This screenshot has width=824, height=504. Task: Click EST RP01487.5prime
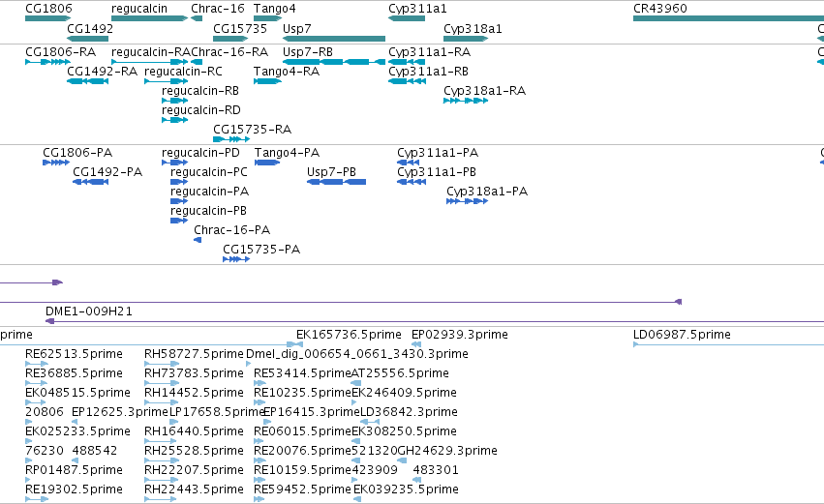click(75, 470)
